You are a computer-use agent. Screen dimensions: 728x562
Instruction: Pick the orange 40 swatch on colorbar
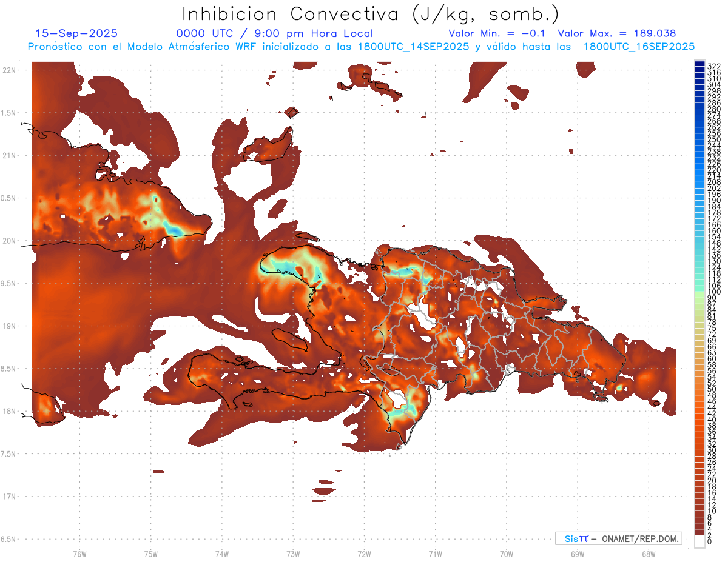click(699, 420)
